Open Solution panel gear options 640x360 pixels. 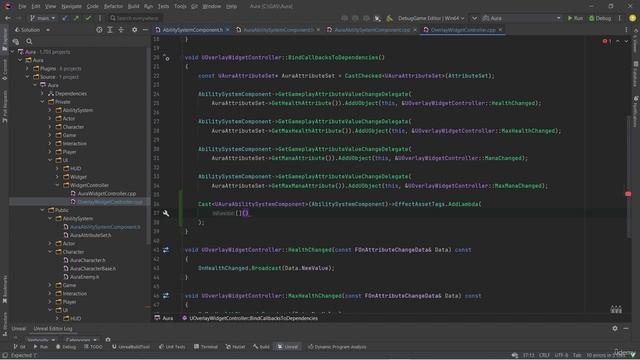click(134, 30)
